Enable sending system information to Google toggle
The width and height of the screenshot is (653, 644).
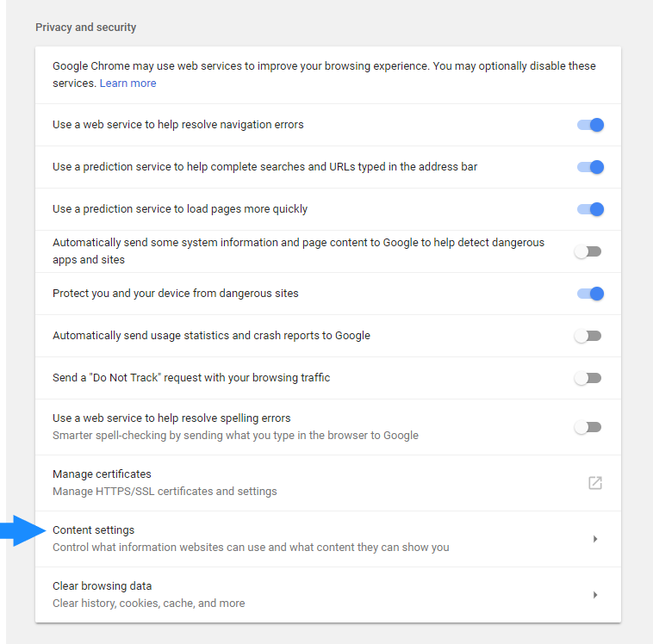click(x=588, y=251)
